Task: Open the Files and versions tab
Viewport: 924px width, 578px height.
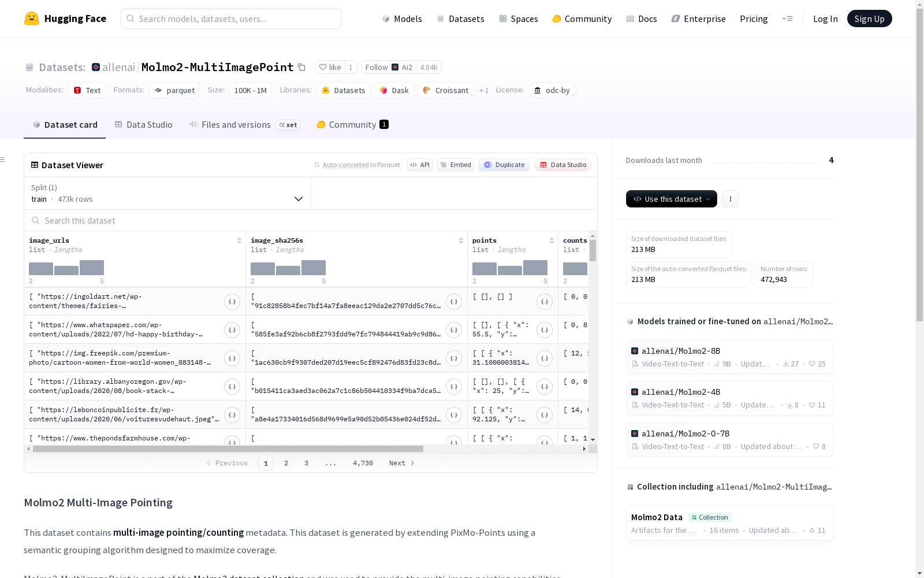Action: pyautogui.click(x=244, y=125)
